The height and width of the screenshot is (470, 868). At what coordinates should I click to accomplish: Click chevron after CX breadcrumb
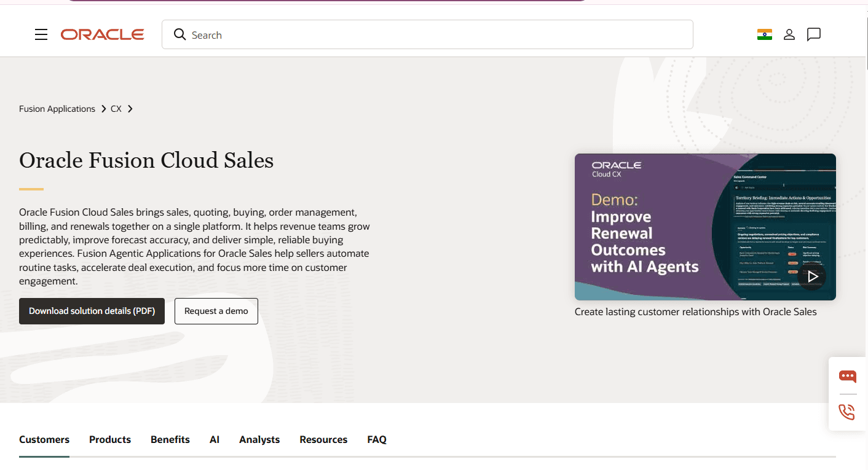(x=130, y=109)
